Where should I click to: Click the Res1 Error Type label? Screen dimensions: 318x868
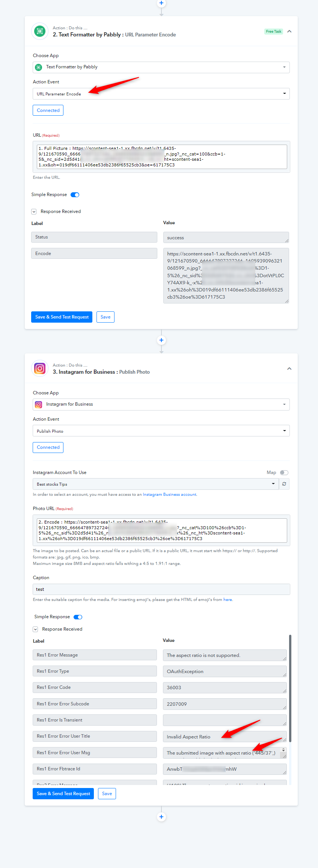point(95,671)
